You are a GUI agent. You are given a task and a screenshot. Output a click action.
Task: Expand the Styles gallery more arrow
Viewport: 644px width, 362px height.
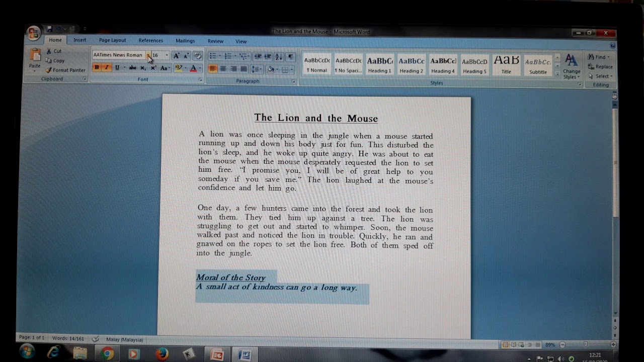557,74
